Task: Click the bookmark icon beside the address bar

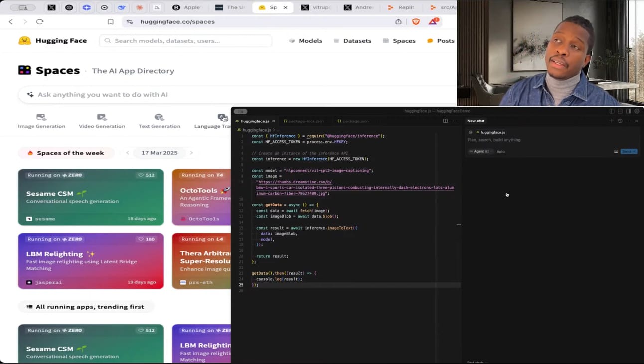Action: pyautogui.click(x=111, y=22)
